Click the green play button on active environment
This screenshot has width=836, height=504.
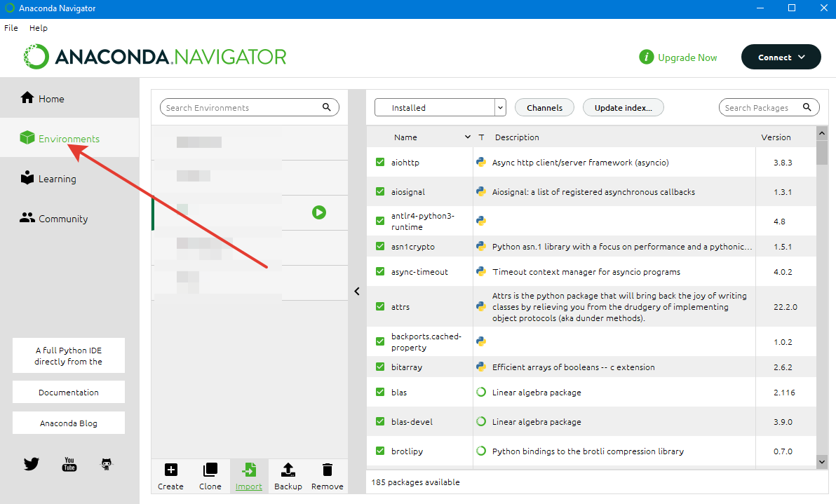(x=319, y=212)
